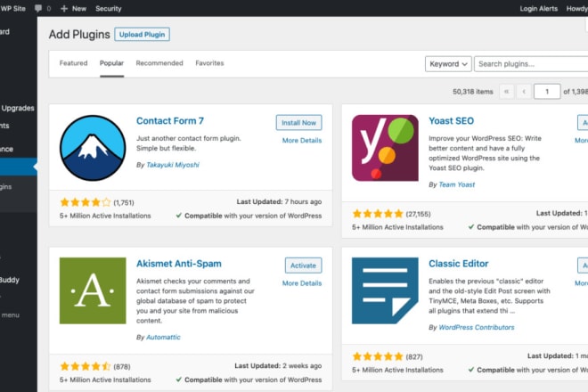This screenshot has width=588, height=392.
Task: Click the collapse menu item in sidebar
Action: pos(10,315)
